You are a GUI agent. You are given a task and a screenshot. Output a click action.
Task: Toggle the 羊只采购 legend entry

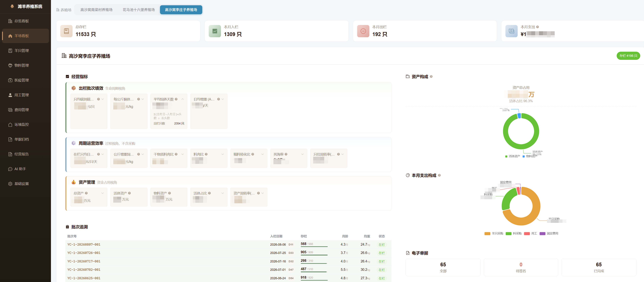[x=494, y=234]
